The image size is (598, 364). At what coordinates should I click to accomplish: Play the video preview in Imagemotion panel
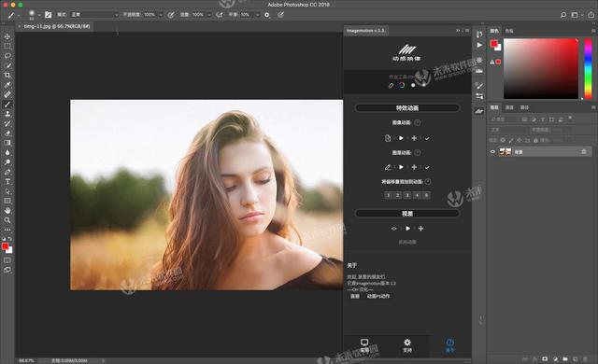pyautogui.click(x=407, y=229)
